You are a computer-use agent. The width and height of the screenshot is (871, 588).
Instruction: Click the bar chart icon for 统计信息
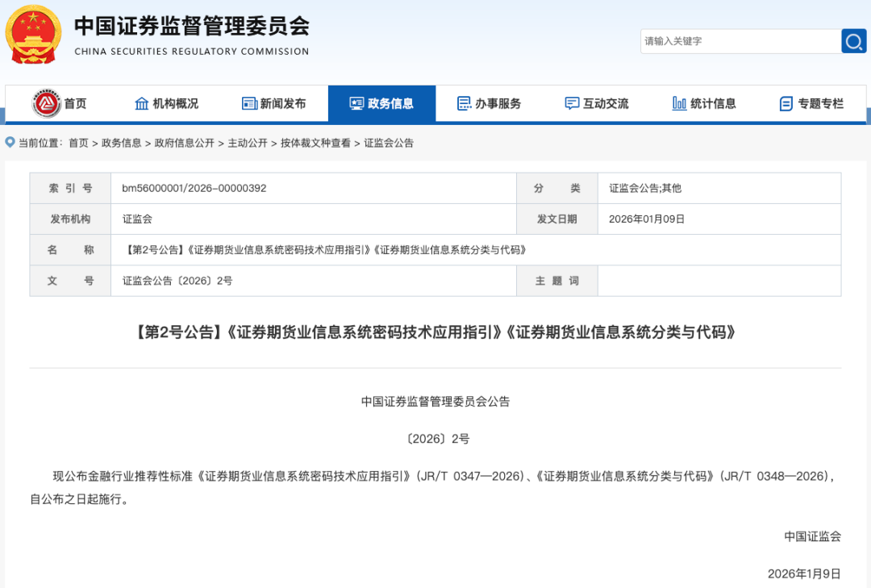[x=679, y=103]
